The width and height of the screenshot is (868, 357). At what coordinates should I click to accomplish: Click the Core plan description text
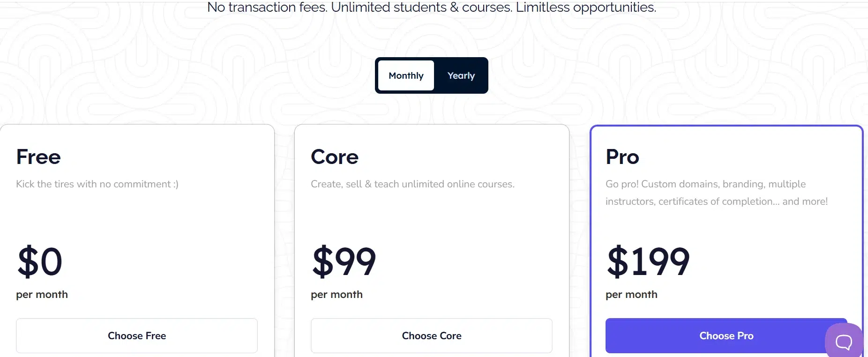tap(412, 184)
